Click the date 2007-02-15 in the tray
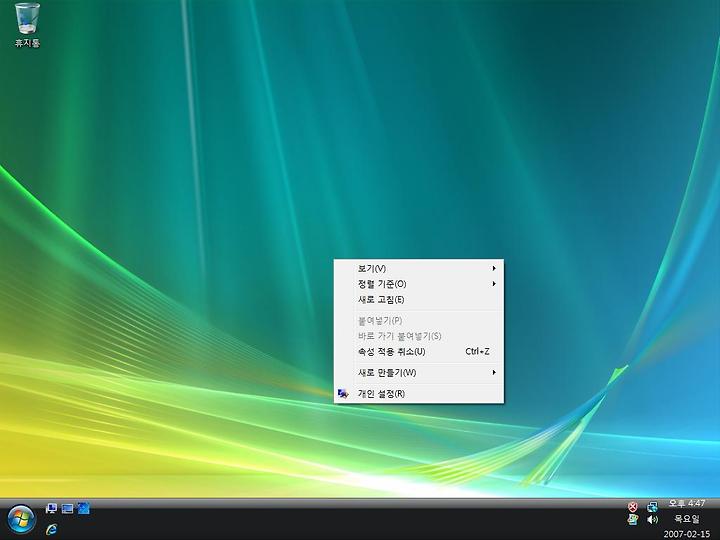 [x=686, y=534]
